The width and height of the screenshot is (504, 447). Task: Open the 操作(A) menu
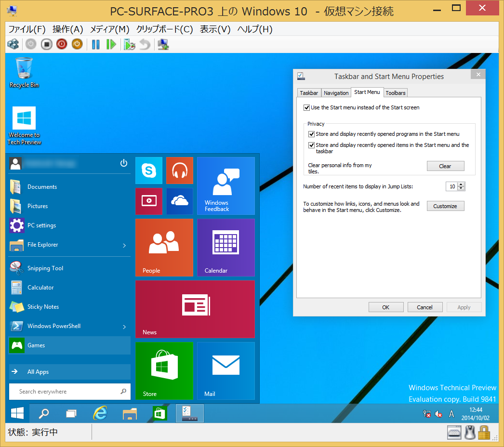click(68, 29)
